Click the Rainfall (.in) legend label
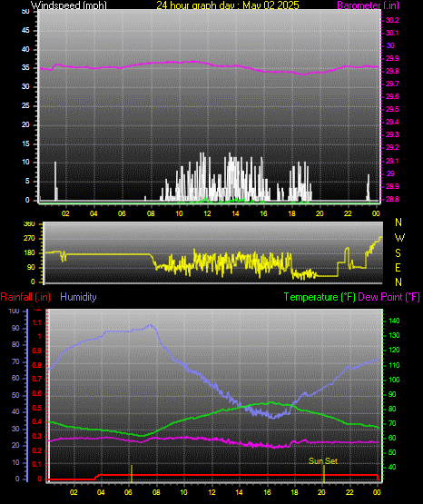The height and width of the screenshot is (504, 423). (x=25, y=297)
